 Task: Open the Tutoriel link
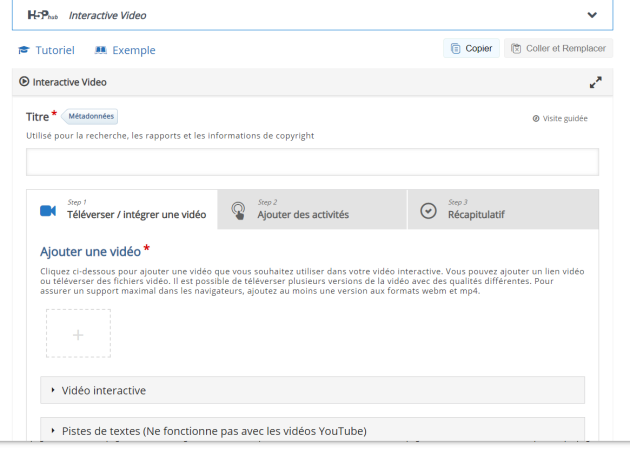46,50
